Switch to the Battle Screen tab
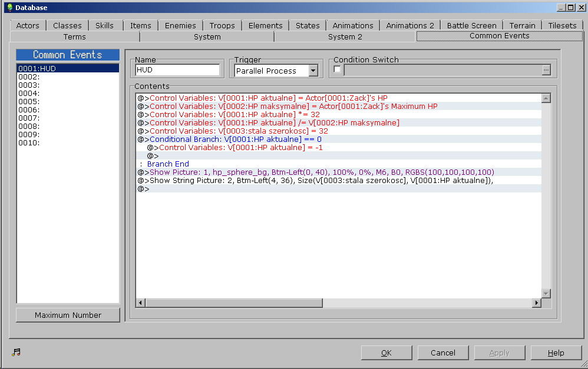 point(471,25)
